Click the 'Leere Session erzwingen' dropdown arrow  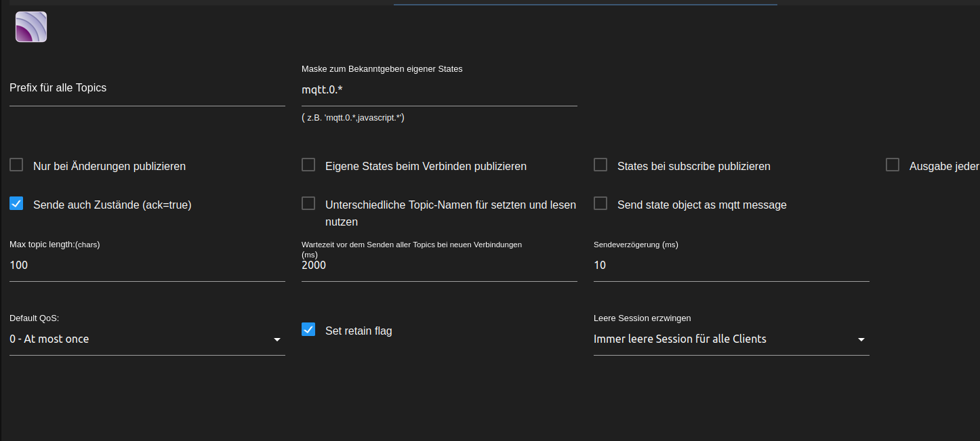point(861,339)
